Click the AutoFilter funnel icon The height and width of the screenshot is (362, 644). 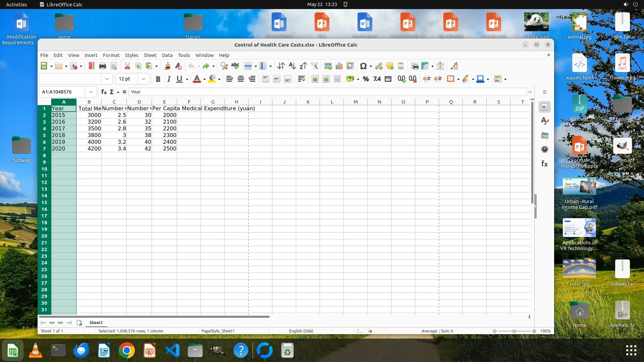pos(314,66)
